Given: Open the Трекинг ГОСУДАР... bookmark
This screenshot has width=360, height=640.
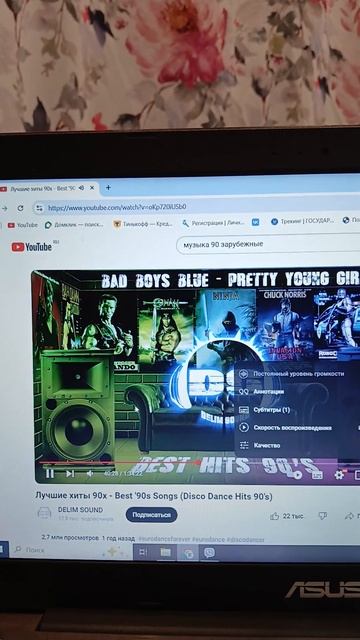Looking at the screenshot, I should click(x=302, y=221).
